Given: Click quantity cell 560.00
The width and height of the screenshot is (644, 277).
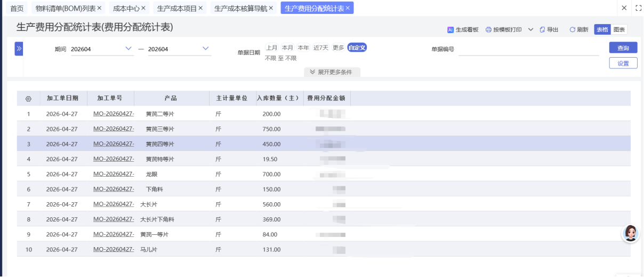Looking at the screenshot, I should (271, 204).
